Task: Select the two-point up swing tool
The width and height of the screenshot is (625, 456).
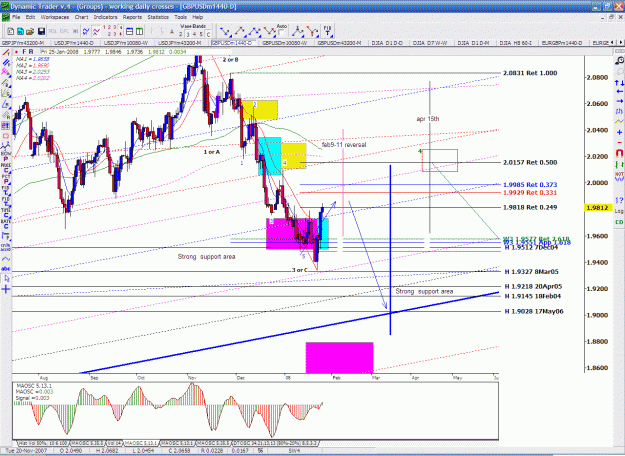Action: pyautogui.click(x=239, y=31)
